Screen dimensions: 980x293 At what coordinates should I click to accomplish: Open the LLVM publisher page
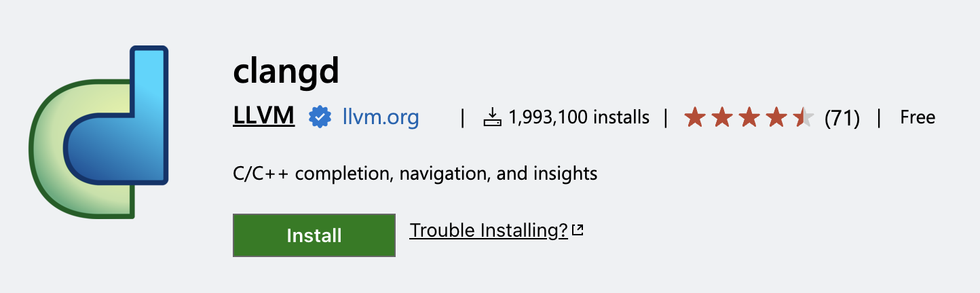(263, 117)
